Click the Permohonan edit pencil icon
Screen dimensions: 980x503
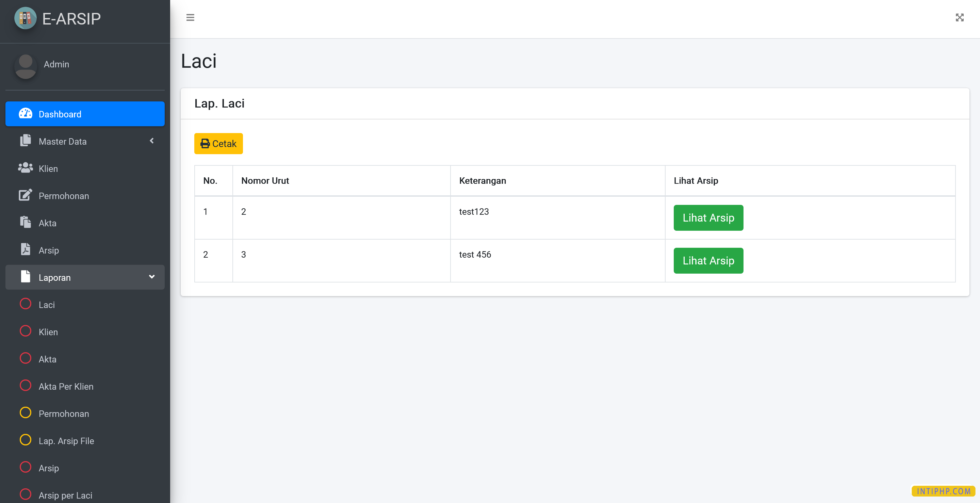coord(26,195)
